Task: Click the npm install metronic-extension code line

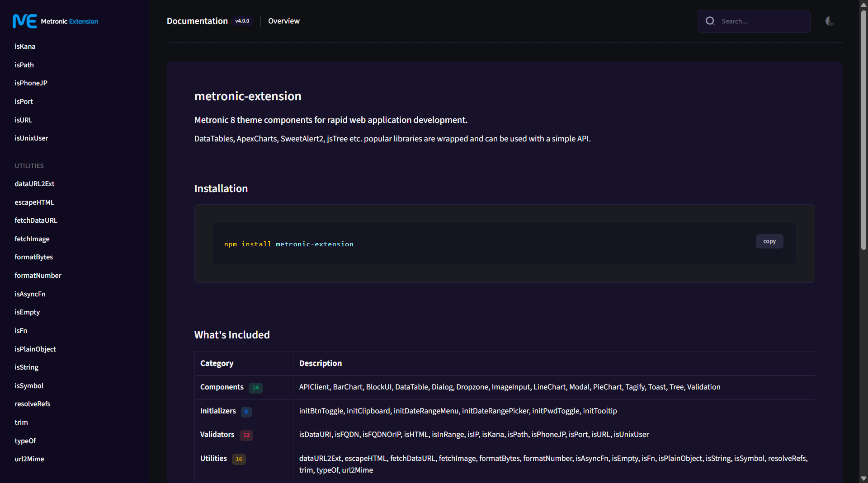Action: [289, 244]
